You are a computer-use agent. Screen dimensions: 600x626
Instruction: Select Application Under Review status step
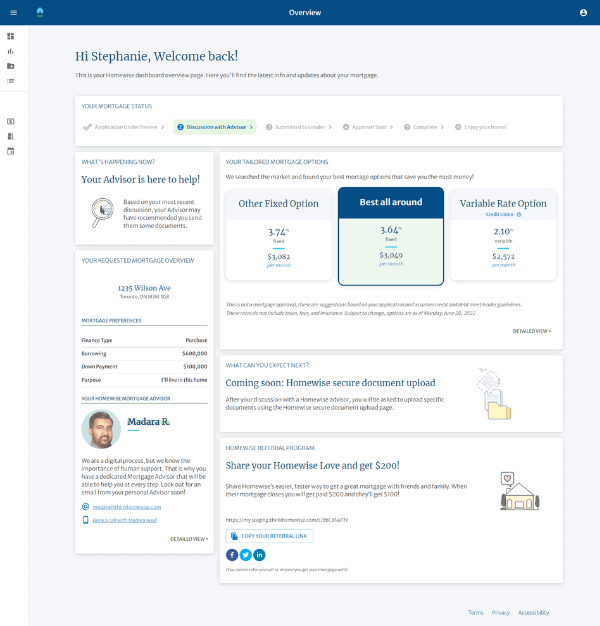(123, 127)
